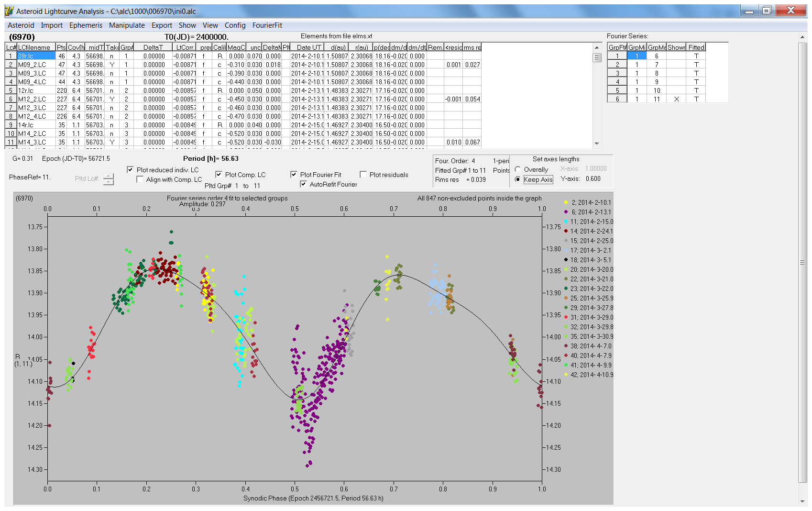Click row number 6 in lightcurve table
Viewport: 812px width, 511px height.
[x=11, y=99]
